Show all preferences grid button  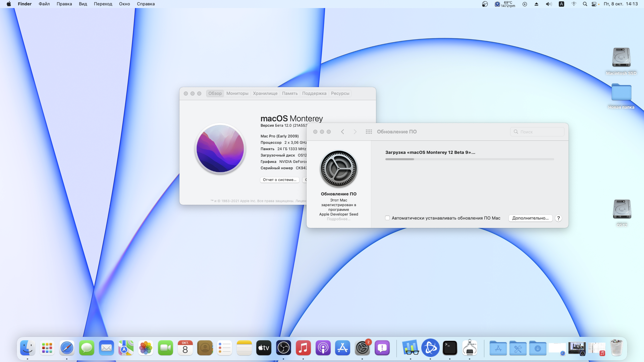369,132
